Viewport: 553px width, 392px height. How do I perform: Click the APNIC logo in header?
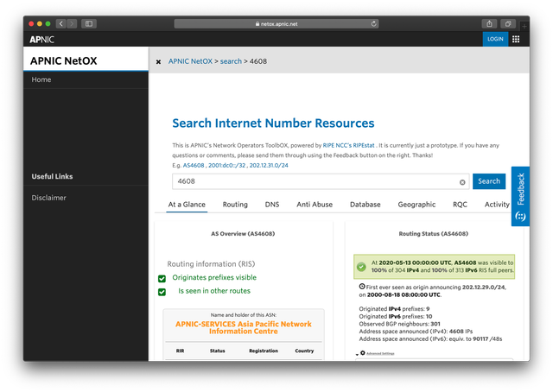(41, 40)
